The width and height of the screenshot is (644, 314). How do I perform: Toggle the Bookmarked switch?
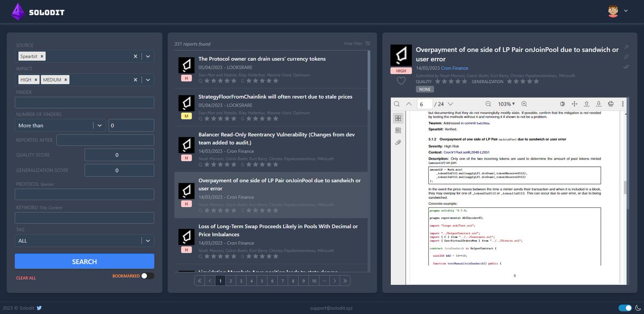click(x=148, y=276)
